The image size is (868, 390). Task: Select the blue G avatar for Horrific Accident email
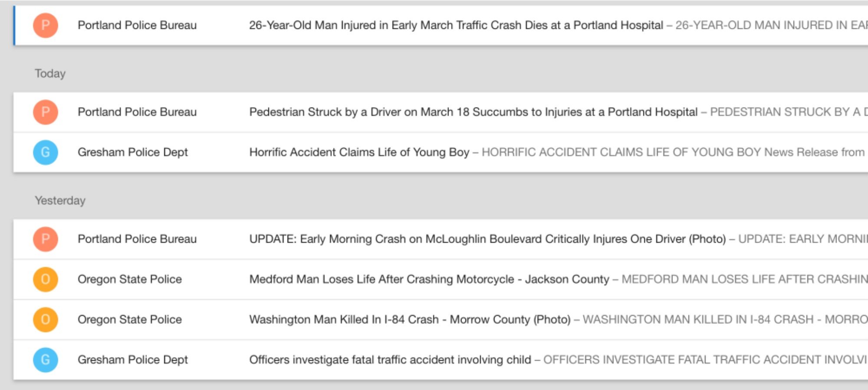pyautogui.click(x=46, y=152)
